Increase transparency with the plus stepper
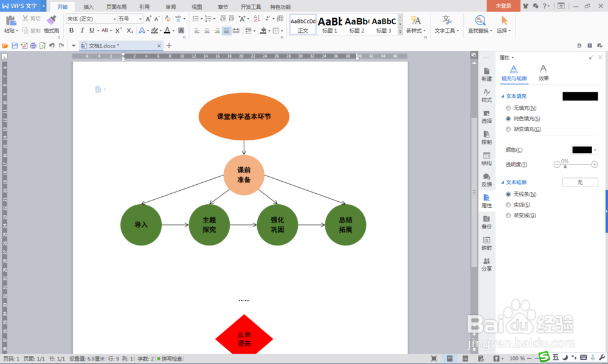608x364 pixels. coord(595,165)
